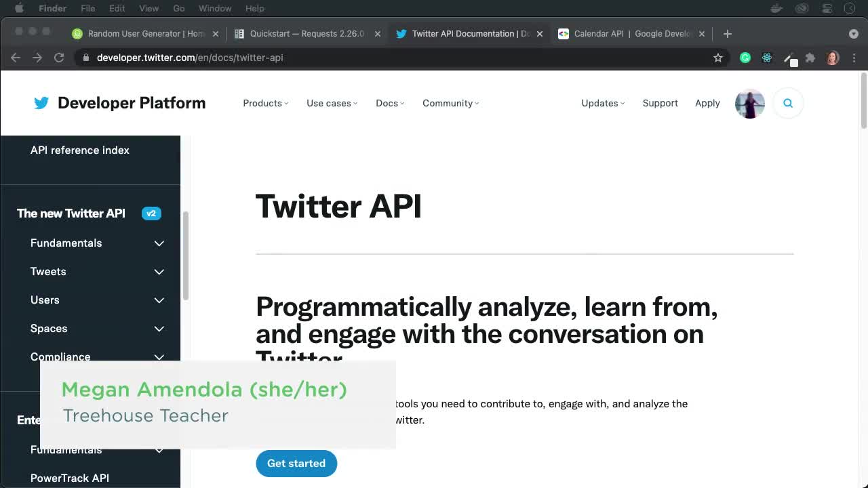Image resolution: width=868 pixels, height=488 pixels.
Task: Switch to the Calendar API tab
Action: pos(627,33)
